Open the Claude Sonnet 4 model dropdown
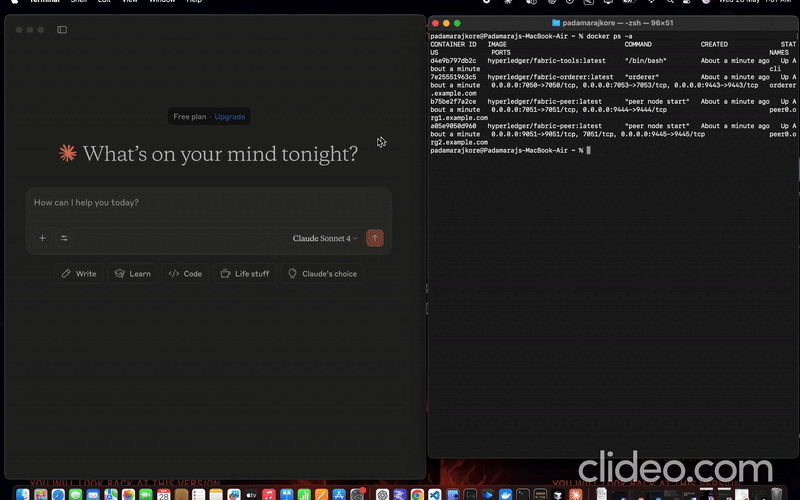The width and height of the screenshot is (800, 500). (x=325, y=238)
